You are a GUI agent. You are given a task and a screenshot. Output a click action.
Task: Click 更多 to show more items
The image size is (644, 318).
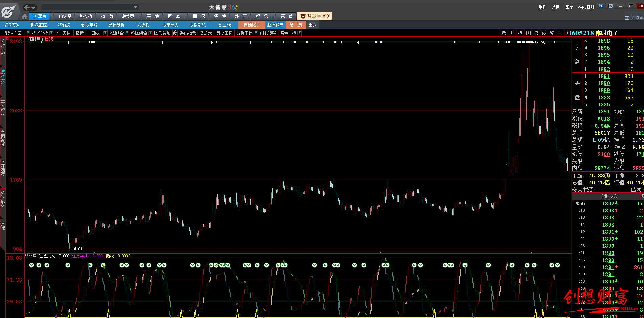pos(312,25)
